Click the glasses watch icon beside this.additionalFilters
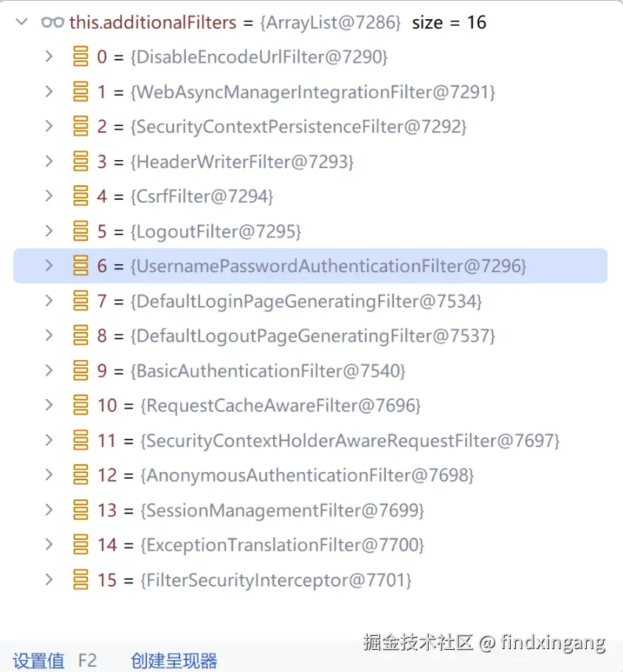The width and height of the screenshot is (623, 672). point(52,22)
